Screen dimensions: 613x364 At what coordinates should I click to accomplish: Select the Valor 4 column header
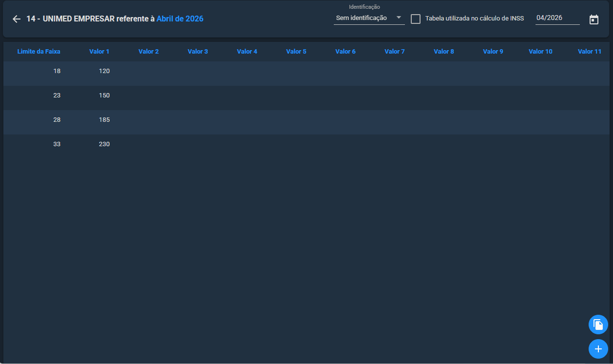247,52
